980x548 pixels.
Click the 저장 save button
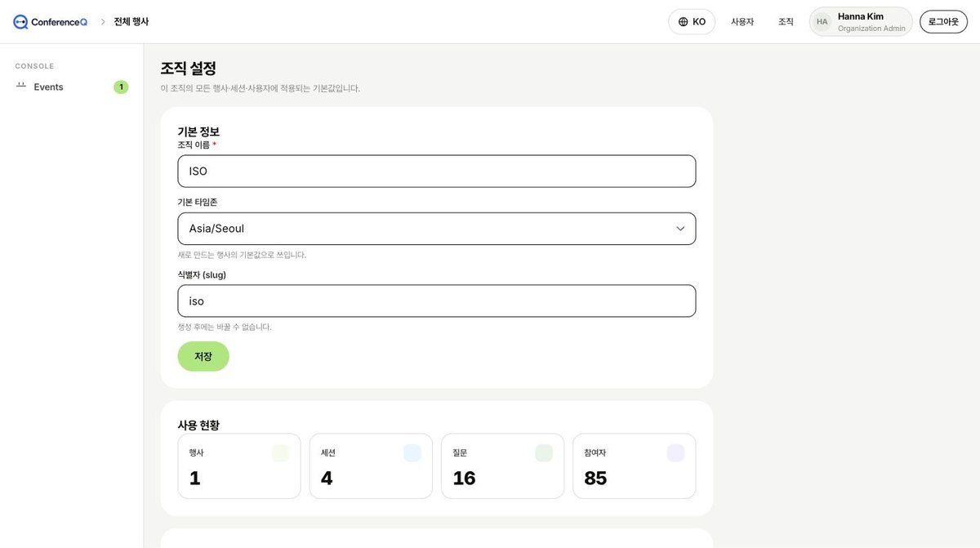(x=203, y=356)
